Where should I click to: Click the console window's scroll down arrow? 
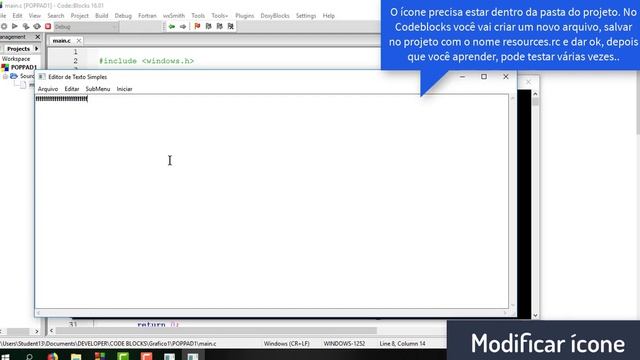[535, 316]
